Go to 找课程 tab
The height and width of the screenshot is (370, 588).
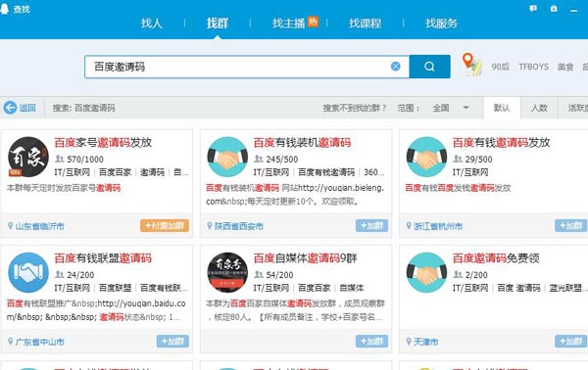(365, 23)
